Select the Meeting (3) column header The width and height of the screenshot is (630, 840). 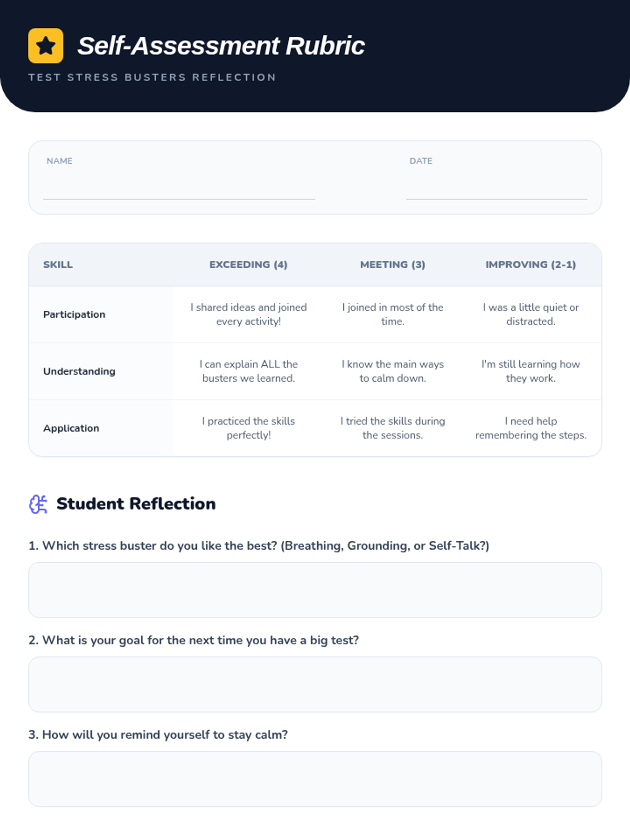tap(393, 265)
